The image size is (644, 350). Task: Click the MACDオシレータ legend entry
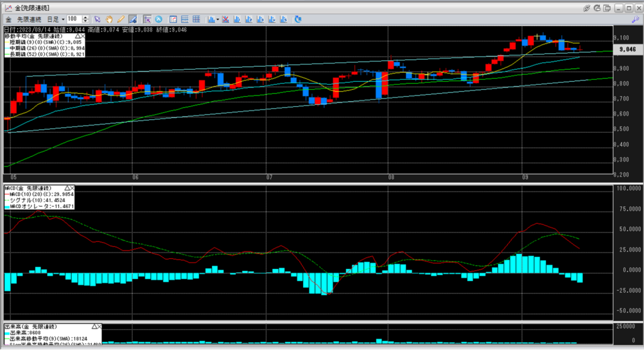point(40,206)
